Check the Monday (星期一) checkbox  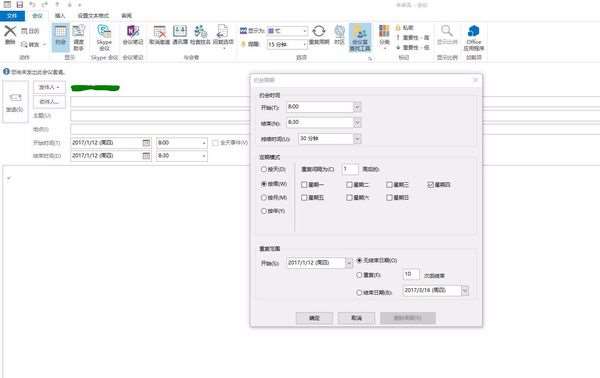(x=304, y=185)
